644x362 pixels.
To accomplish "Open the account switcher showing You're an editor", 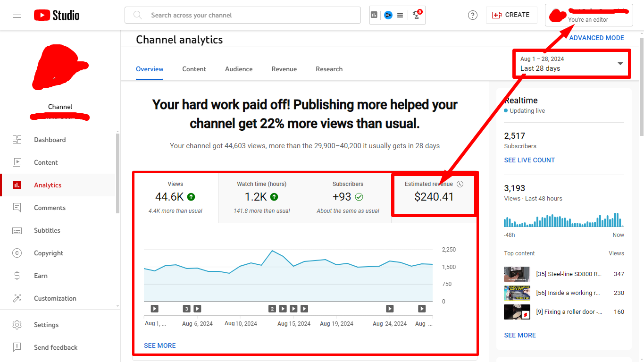I will pos(588,15).
